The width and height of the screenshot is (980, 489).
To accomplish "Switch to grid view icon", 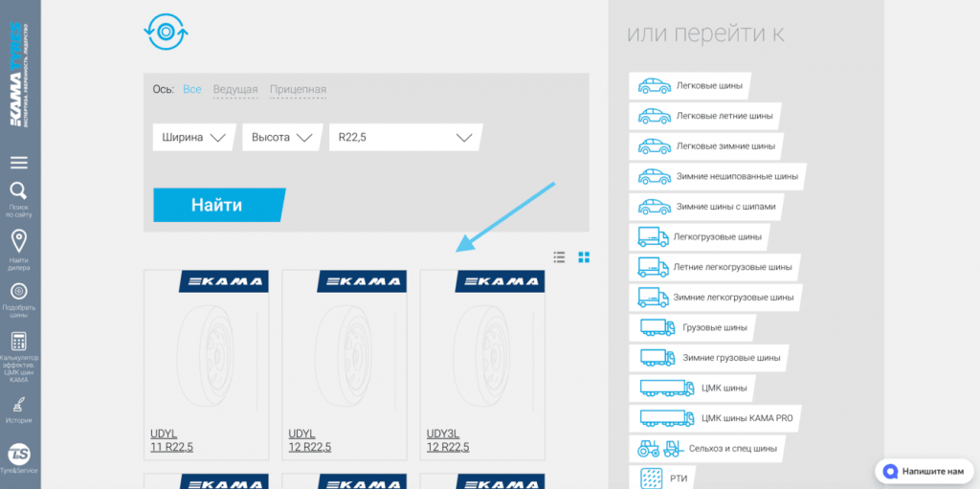I will click(x=584, y=257).
